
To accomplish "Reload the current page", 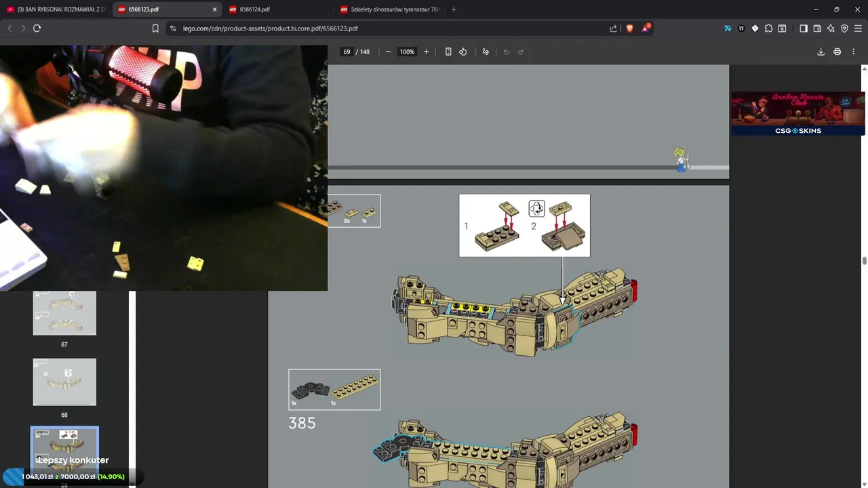I will tap(37, 28).
